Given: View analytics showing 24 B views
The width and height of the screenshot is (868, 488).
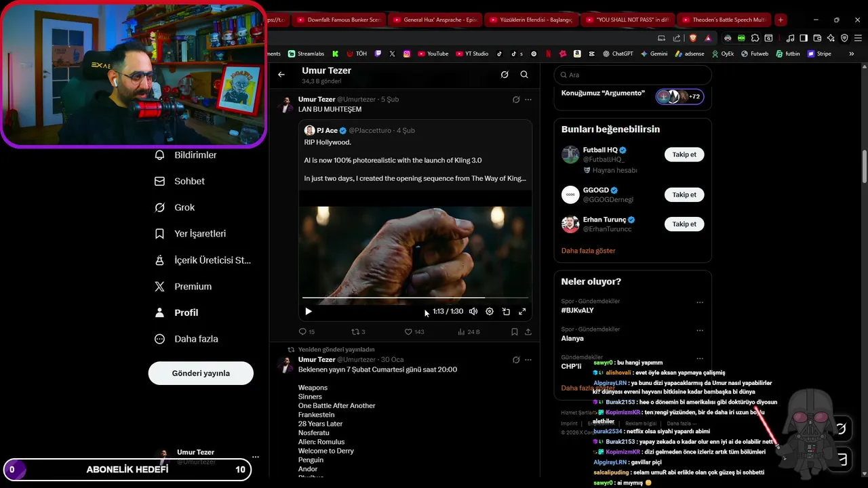Looking at the screenshot, I should pos(469,332).
